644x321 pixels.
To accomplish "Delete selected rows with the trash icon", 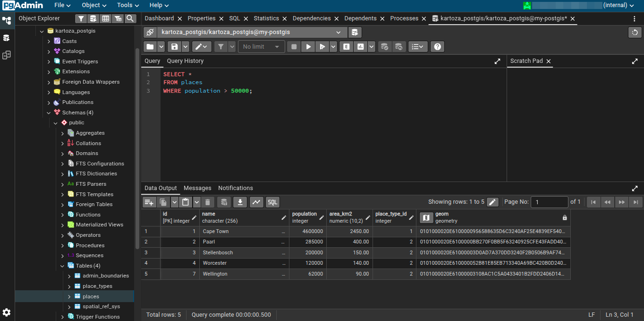I will click(208, 202).
